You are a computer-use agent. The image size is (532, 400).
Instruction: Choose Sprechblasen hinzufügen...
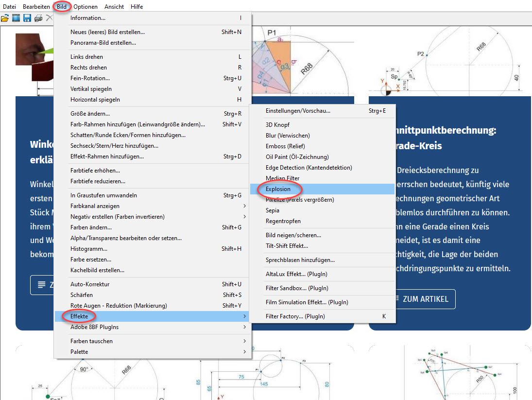point(322,260)
